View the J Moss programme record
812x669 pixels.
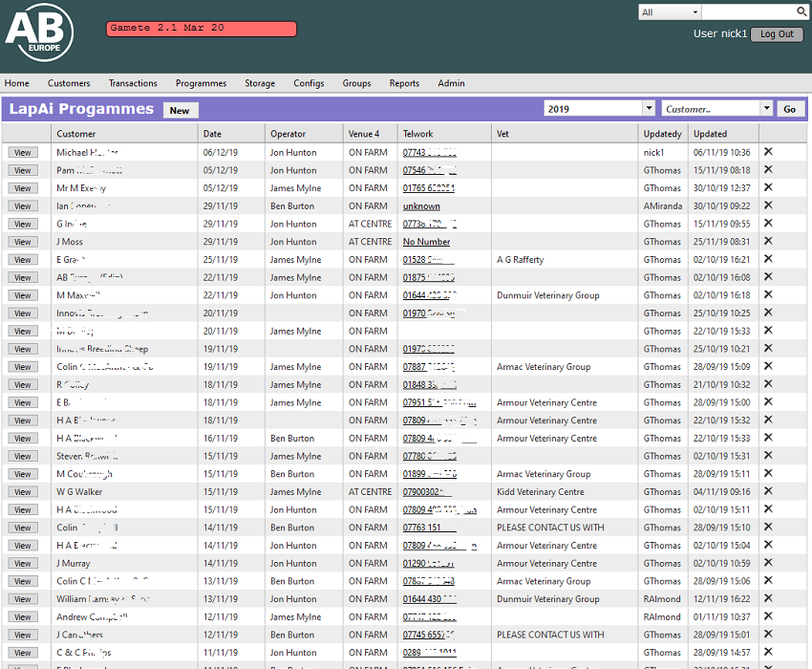(23, 242)
